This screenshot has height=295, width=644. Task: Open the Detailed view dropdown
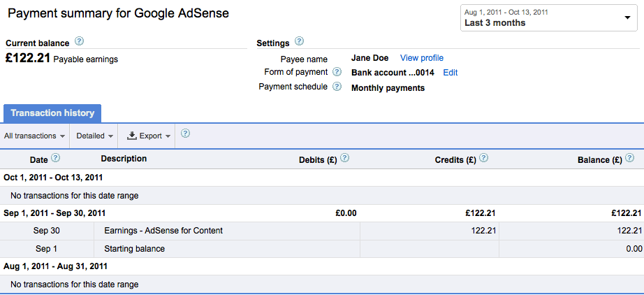coord(94,136)
